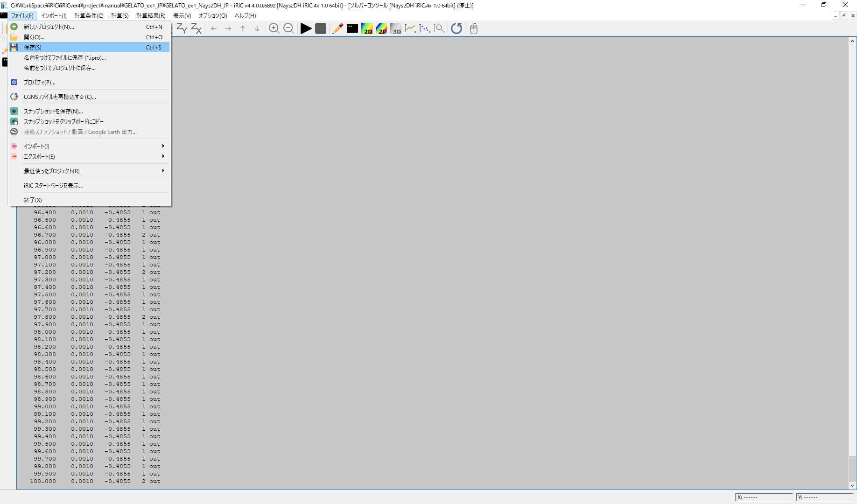Open scattered chart window icon
This screenshot has width=857, height=504.
tap(425, 28)
